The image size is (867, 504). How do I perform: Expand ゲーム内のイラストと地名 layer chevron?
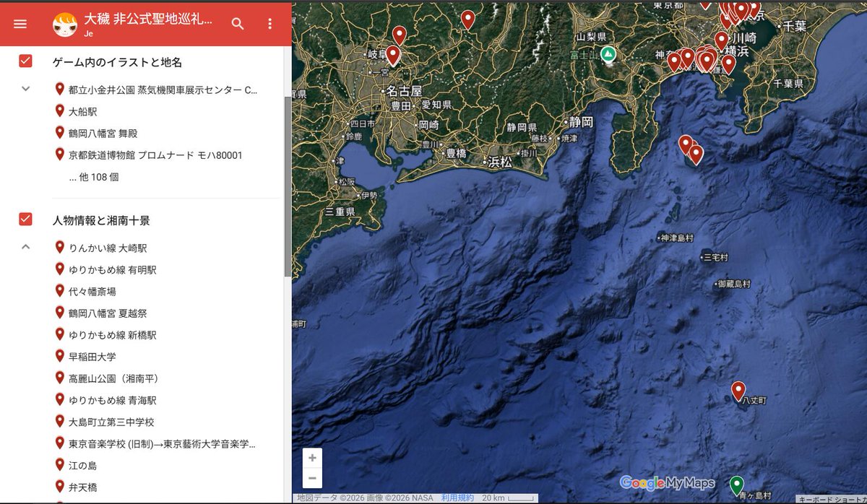click(x=25, y=89)
